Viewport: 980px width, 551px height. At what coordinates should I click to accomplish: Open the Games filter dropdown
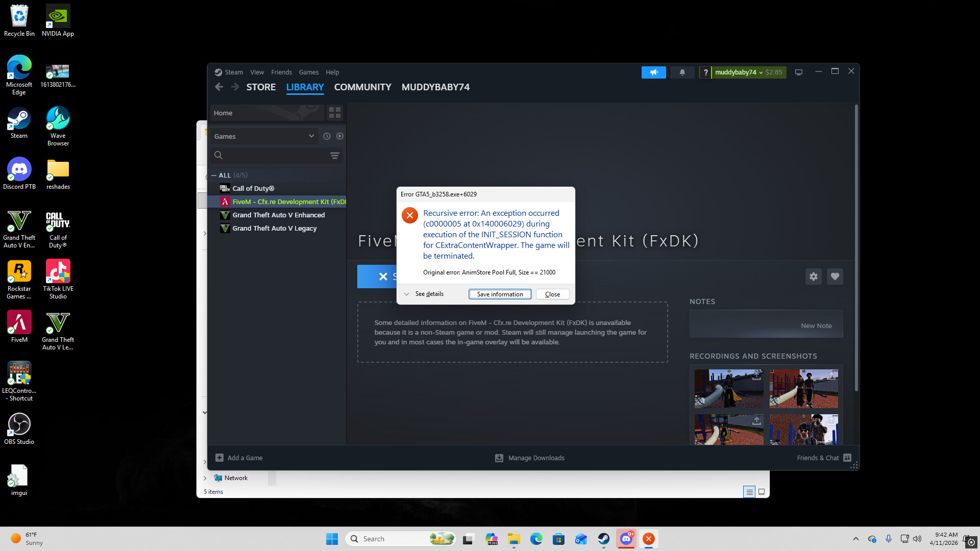264,136
